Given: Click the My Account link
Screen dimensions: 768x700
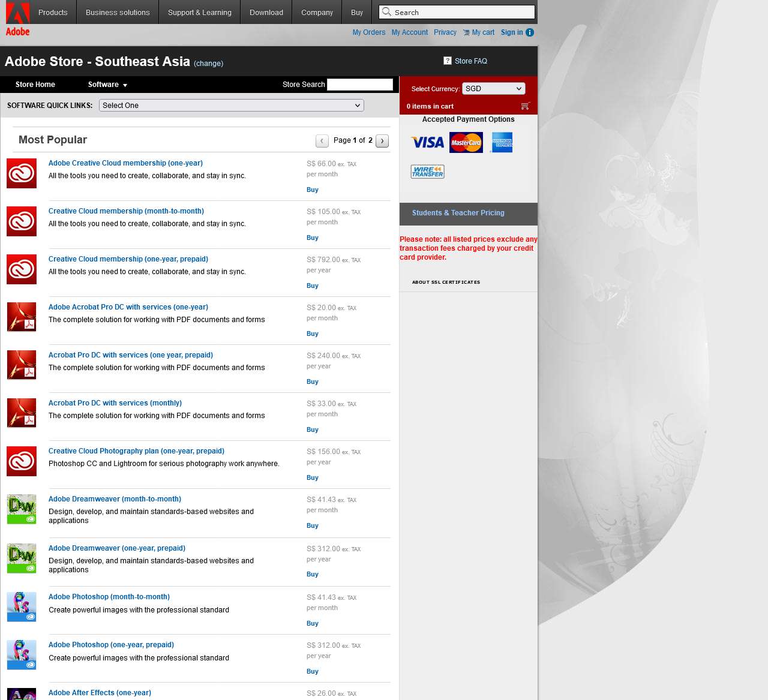Looking at the screenshot, I should tap(410, 32).
